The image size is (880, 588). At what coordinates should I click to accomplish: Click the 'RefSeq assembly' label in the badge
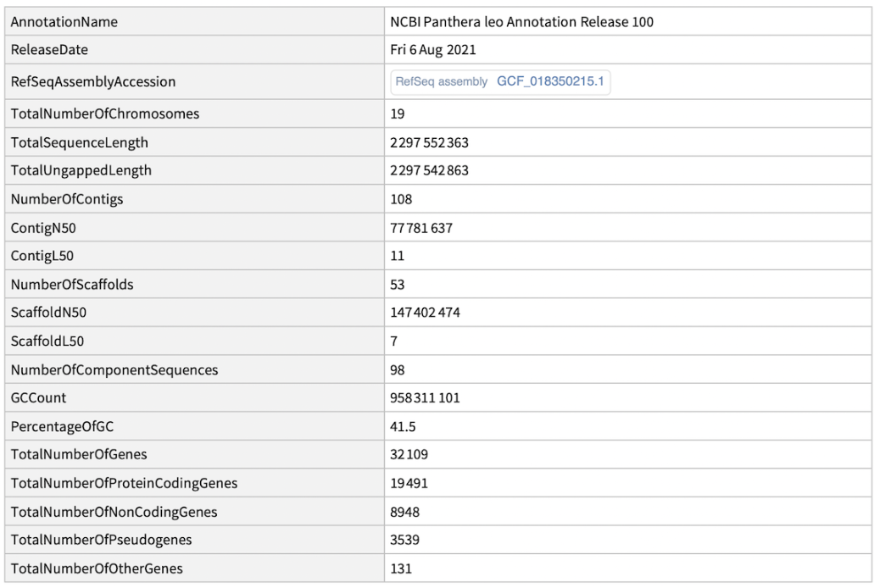441,81
